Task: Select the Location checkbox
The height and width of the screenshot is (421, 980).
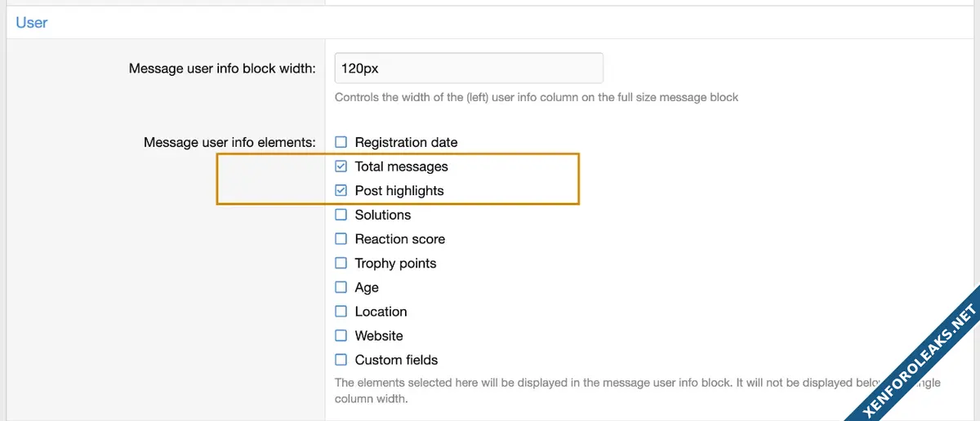Action: click(x=341, y=312)
